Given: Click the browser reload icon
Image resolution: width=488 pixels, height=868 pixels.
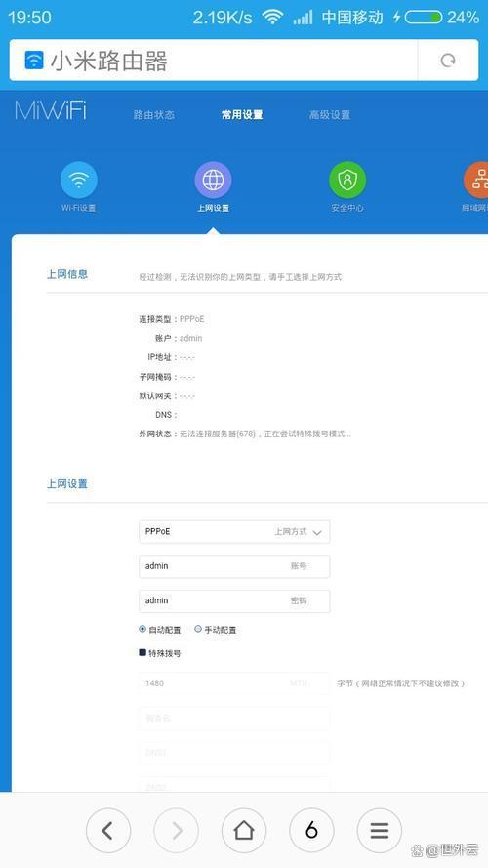Looking at the screenshot, I should (448, 61).
